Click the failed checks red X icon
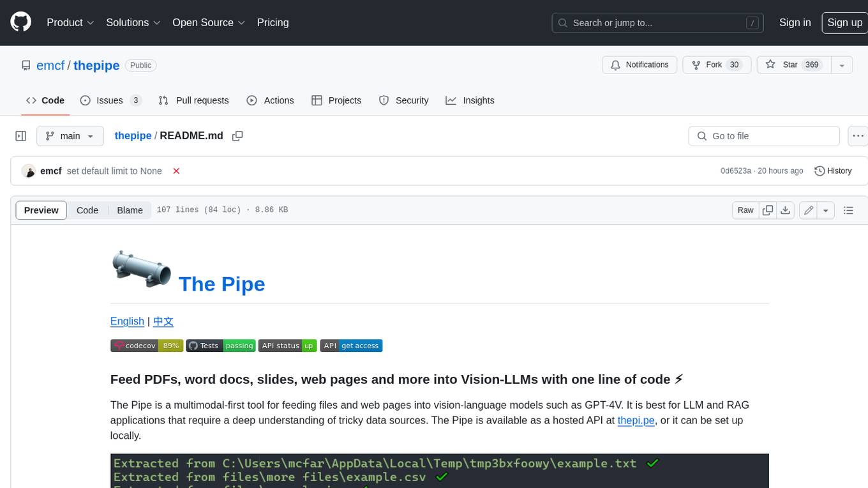The width and height of the screenshot is (868, 488). [x=177, y=171]
